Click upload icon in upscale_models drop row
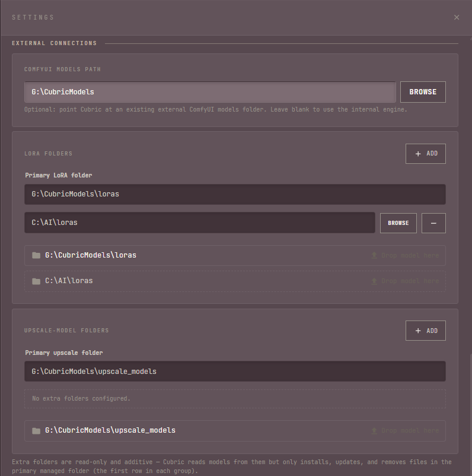472x476 pixels. [374, 431]
